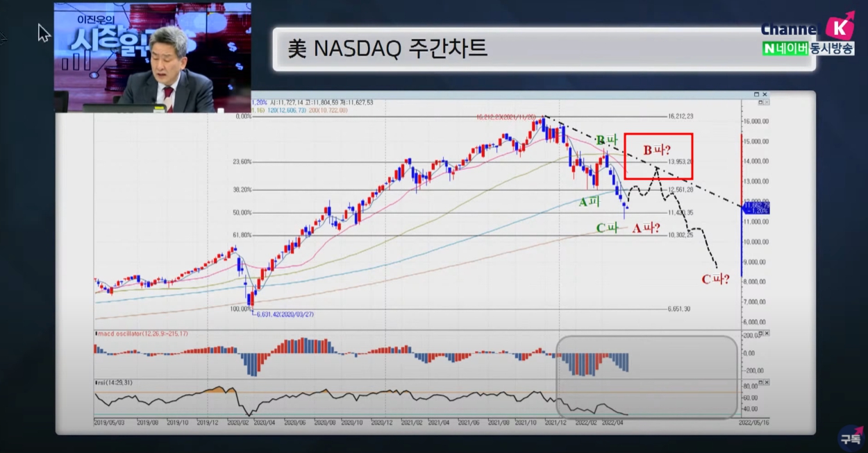Click the red A파? wave annotation

646,228
